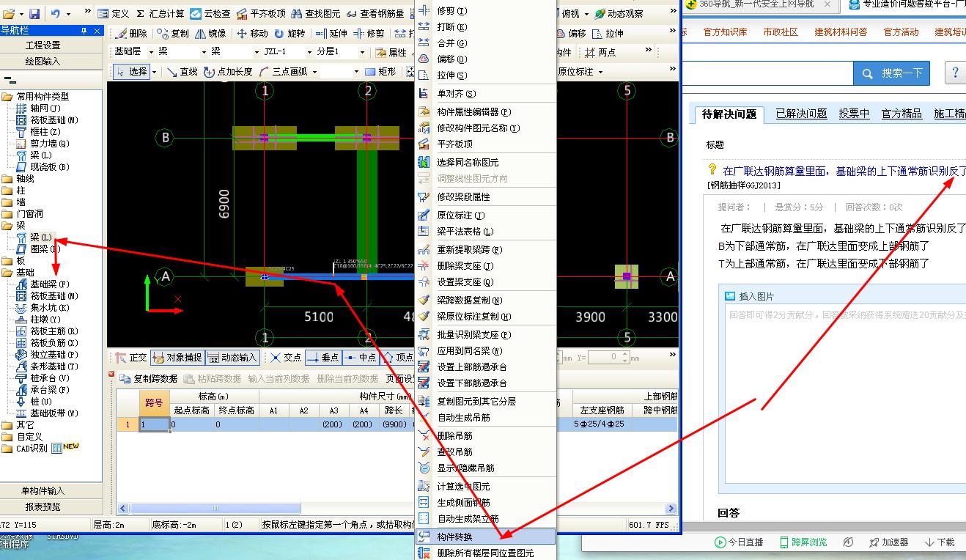
Task: Choose 自动生成吊筋 in the context menu
Action: click(x=463, y=417)
